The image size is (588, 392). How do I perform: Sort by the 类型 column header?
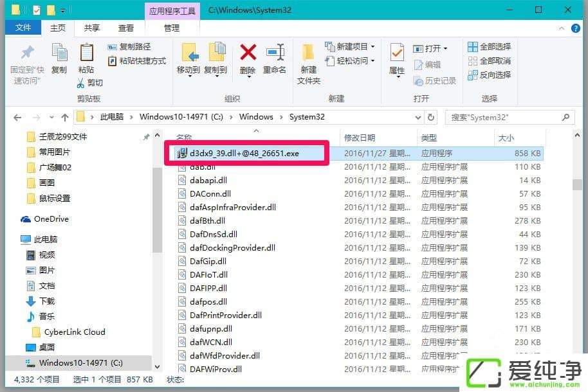pos(455,138)
